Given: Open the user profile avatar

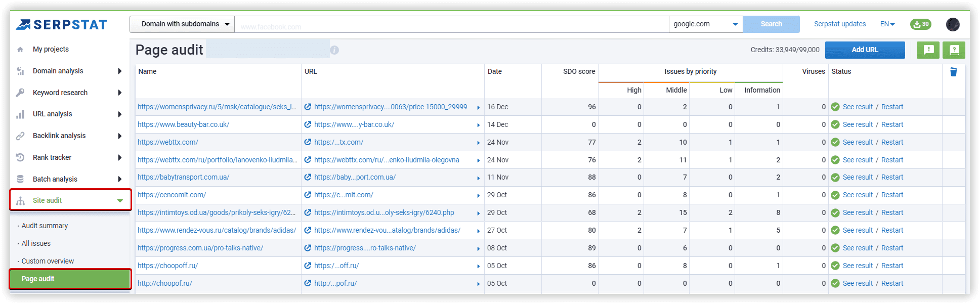Looking at the screenshot, I should click(x=953, y=24).
